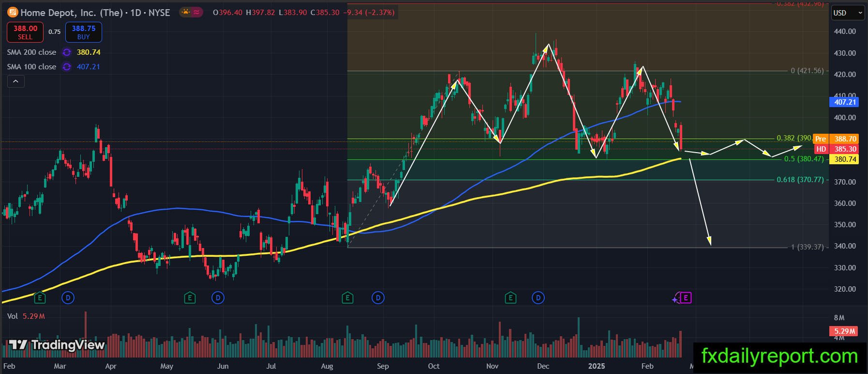
Task: Click the 2025 label on the time axis
Action: (597, 366)
